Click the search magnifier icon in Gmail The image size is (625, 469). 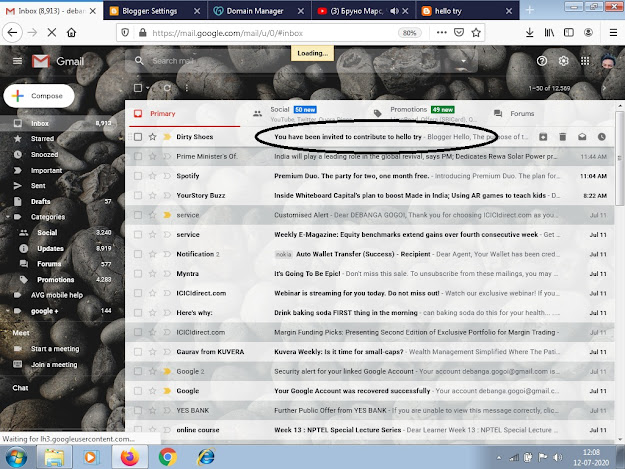pyautogui.click(x=139, y=61)
